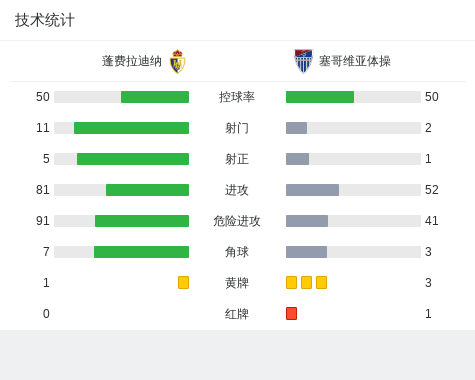Click the middle away yellow card icon
475x380 pixels.
tap(306, 282)
